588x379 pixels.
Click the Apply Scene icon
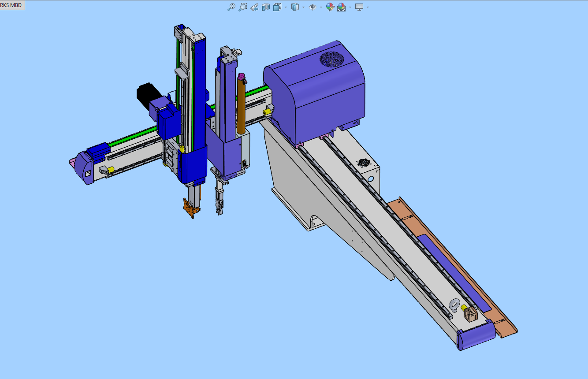[x=341, y=7]
